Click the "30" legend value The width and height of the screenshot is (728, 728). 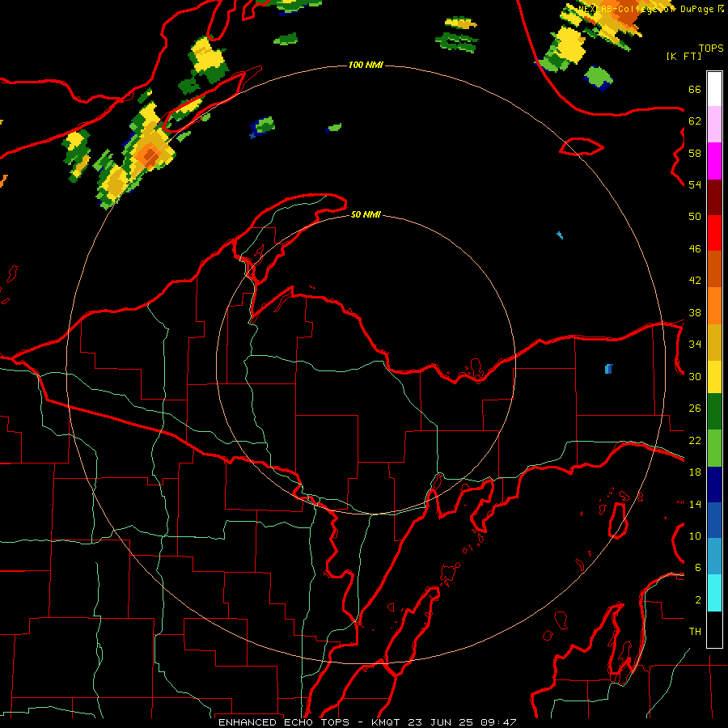click(x=695, y=376)
